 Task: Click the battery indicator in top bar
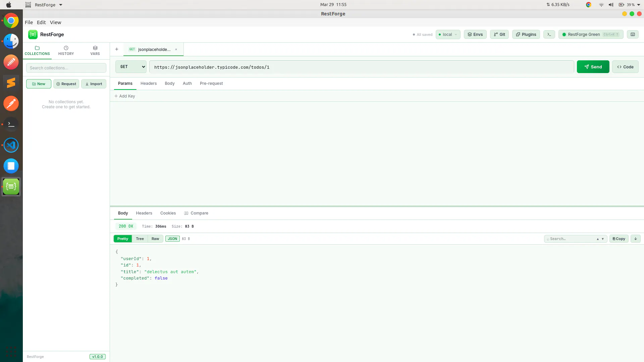click(x=627, y=5)
